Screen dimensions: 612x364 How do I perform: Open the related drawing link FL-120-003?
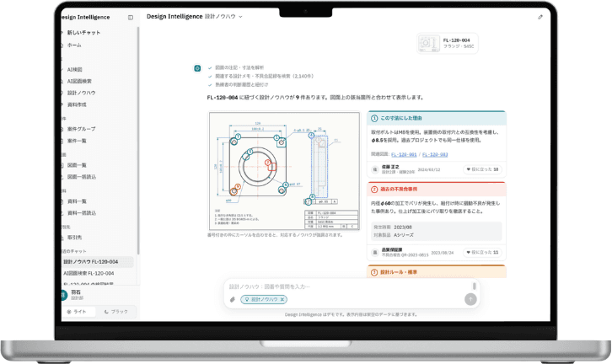tap(435, 154)
